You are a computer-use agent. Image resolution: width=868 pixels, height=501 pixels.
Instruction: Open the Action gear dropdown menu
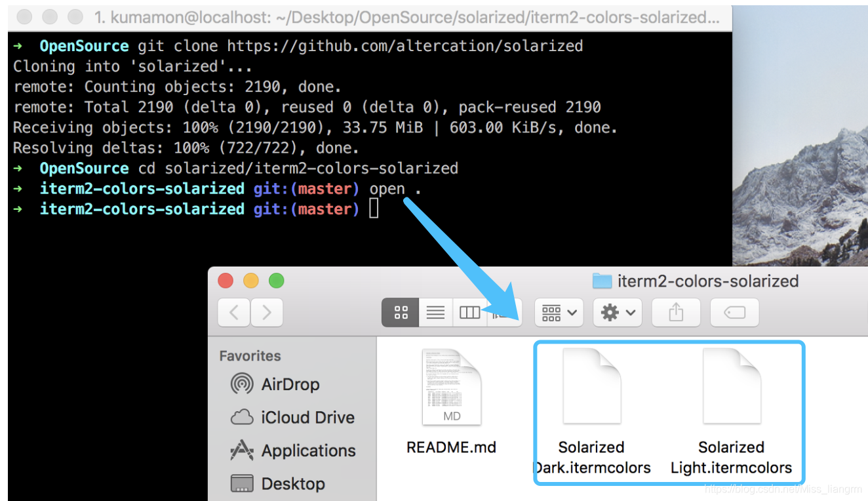pyautogui.click(x=617, y=312)
